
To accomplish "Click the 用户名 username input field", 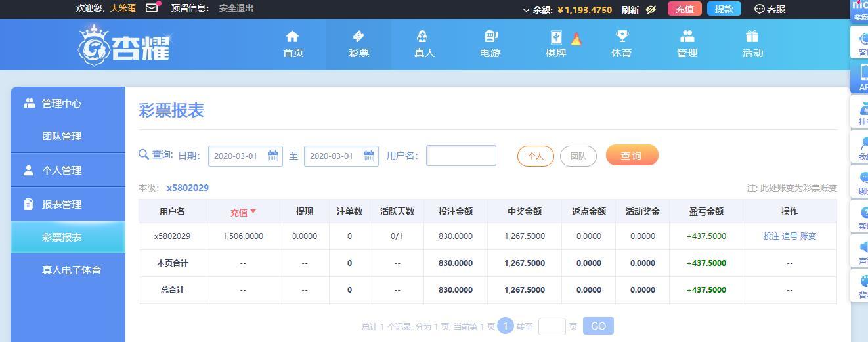I will pos(461,156).
